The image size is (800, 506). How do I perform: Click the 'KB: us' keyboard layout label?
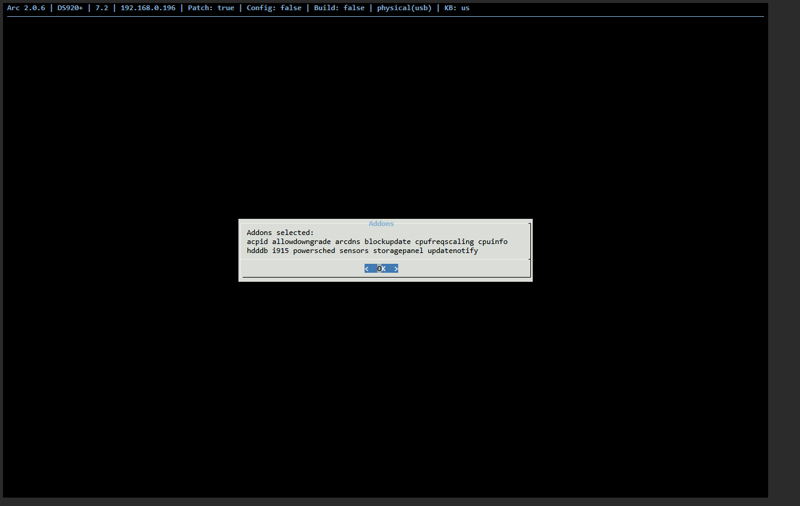pos(457,8)
